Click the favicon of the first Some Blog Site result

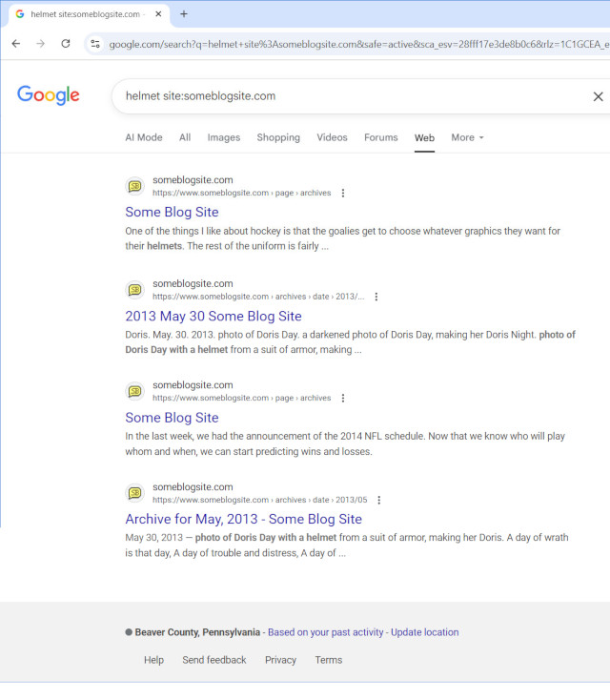[134, 186]
